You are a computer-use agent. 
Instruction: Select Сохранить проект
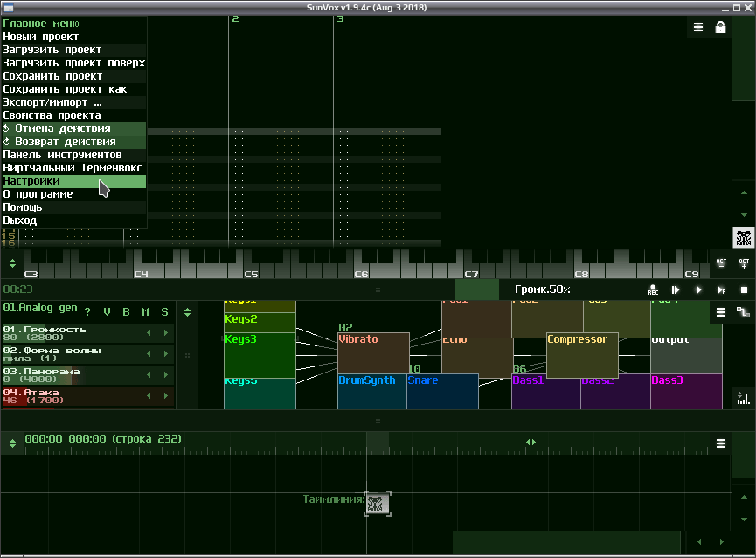click(73, 76)
